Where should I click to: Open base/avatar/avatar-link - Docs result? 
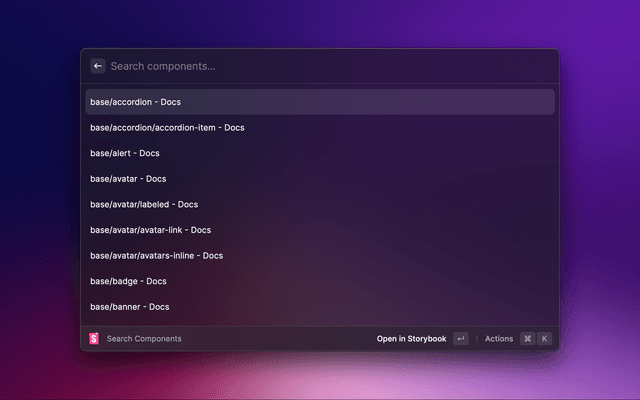point(150,230)
